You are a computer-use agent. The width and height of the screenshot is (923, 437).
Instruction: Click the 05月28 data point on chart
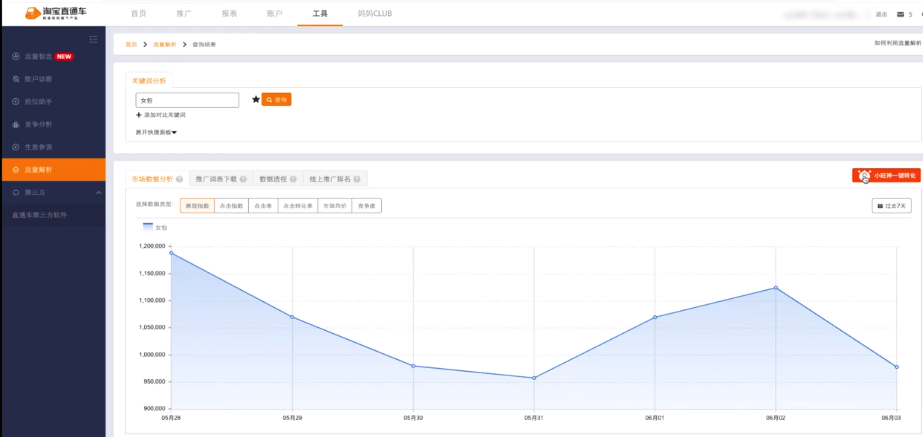(x=171, y=253)
